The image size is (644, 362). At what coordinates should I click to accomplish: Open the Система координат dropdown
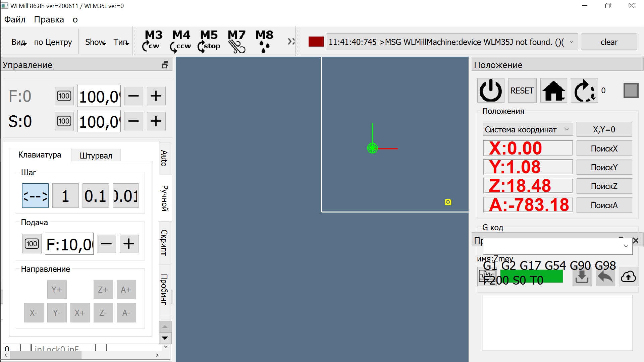[x=528, y=130]
